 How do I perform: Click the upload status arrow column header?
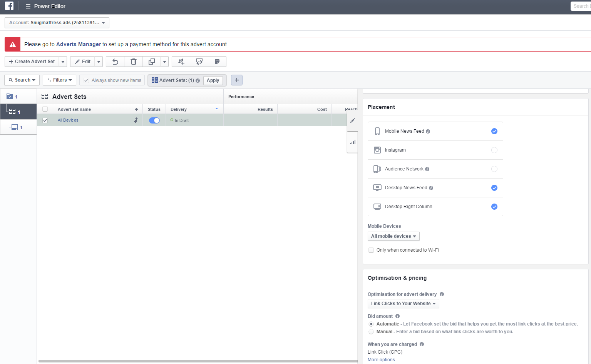[x=136, y=110]
